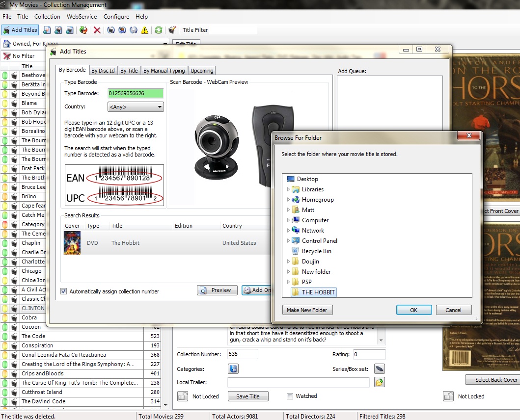Browse for Local Trailer using folder icon

[379, 382]
